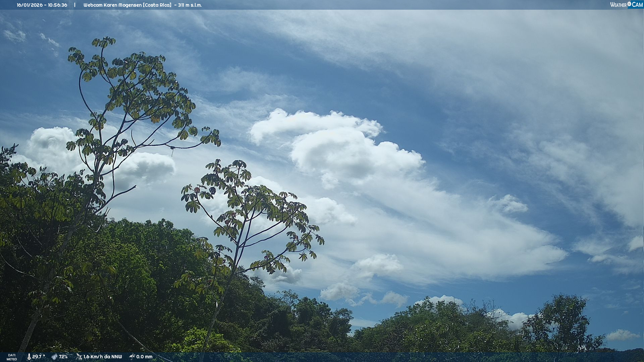The width and height of the screenshot is (644, 362).
Task: Click the date 16/01/2026 in header
Action: click(29, 5)
